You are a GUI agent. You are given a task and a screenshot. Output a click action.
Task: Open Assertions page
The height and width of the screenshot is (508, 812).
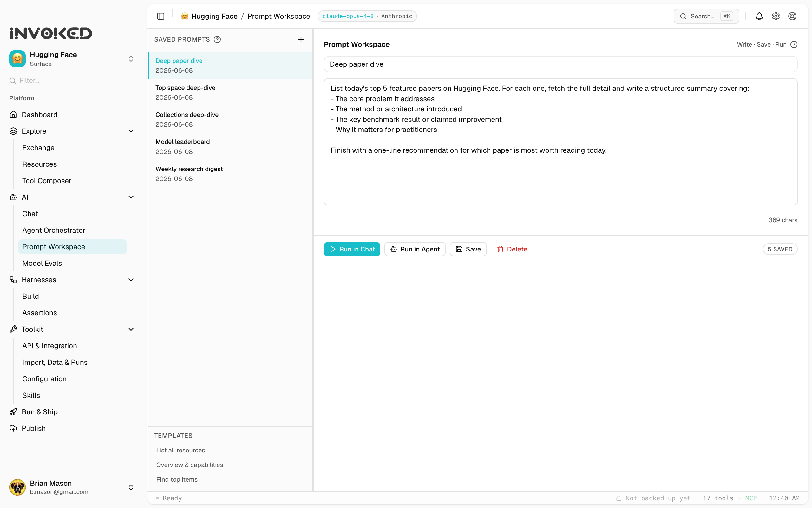tap(40, 313)
